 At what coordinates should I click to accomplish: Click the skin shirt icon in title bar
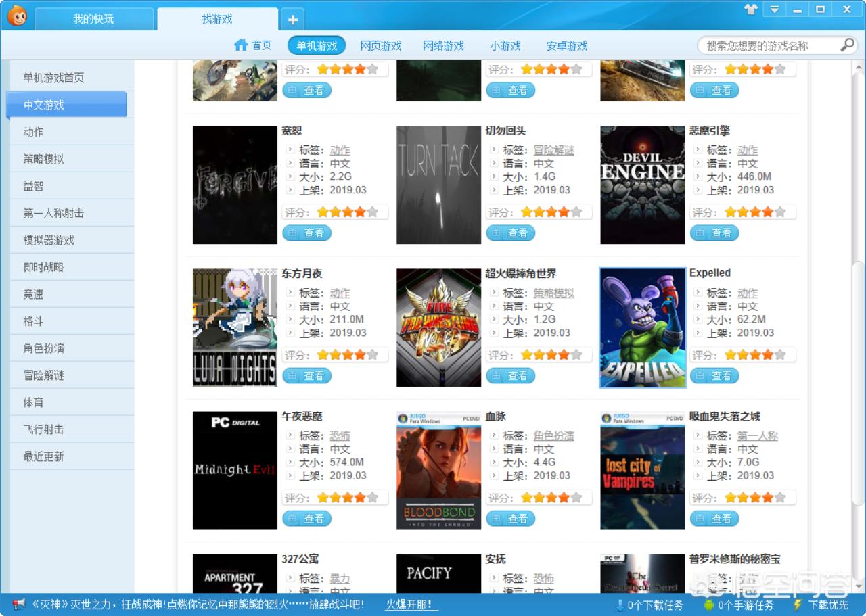tap(750, 9)
